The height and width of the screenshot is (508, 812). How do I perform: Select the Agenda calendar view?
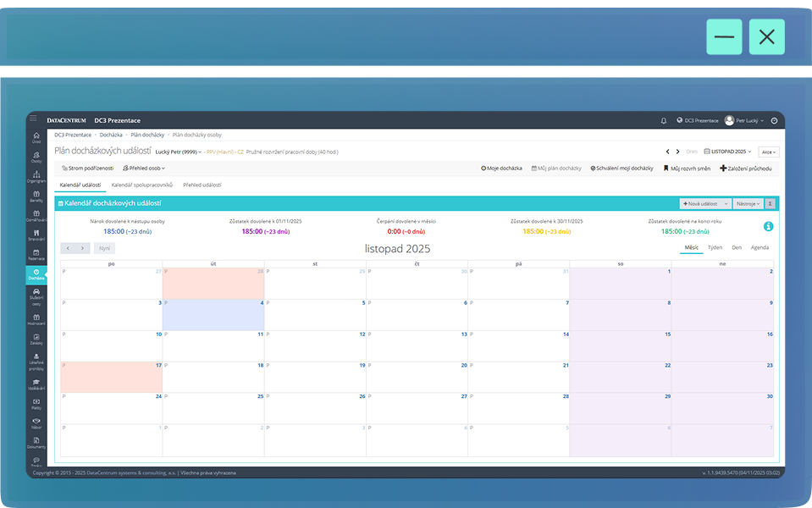pyautogui.click(x=760, y=247)
